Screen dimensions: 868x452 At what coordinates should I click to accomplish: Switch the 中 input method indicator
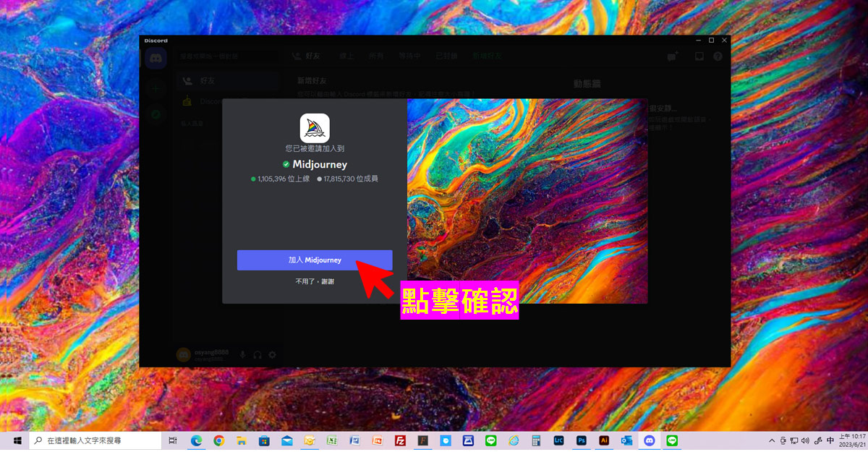[x=830, y=440]
